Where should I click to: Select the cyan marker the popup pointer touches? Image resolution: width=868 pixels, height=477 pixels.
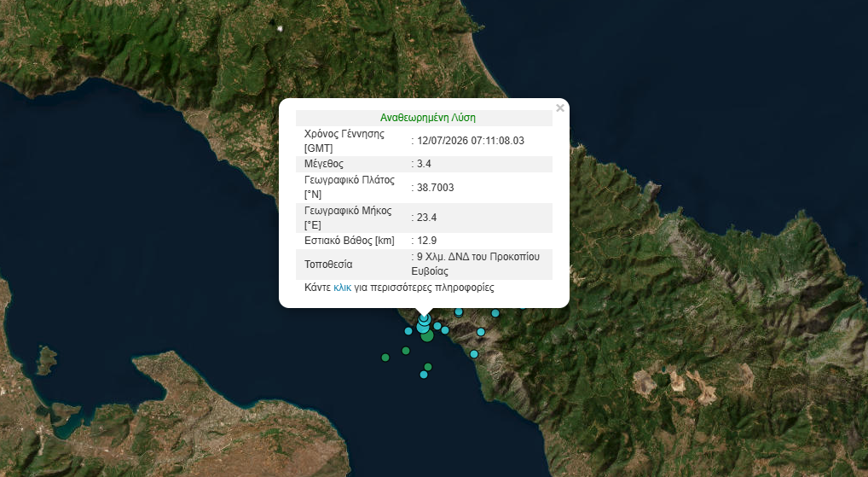[x=425, y=319]
